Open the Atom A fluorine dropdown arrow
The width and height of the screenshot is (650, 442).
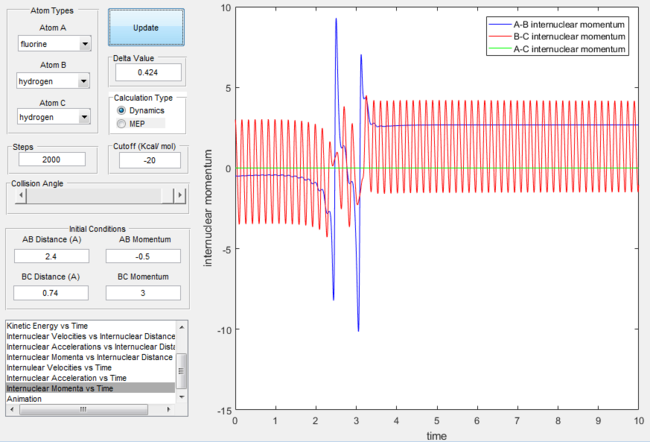[x=85, y=44]
